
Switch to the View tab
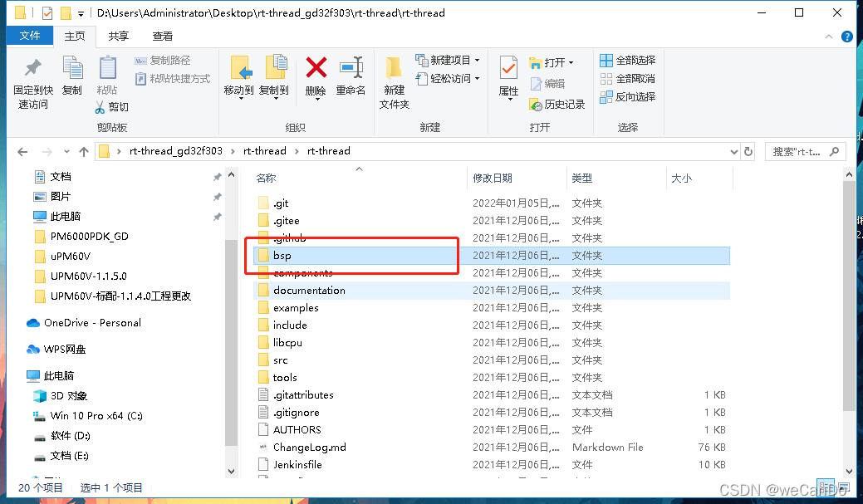coord(162,37)
